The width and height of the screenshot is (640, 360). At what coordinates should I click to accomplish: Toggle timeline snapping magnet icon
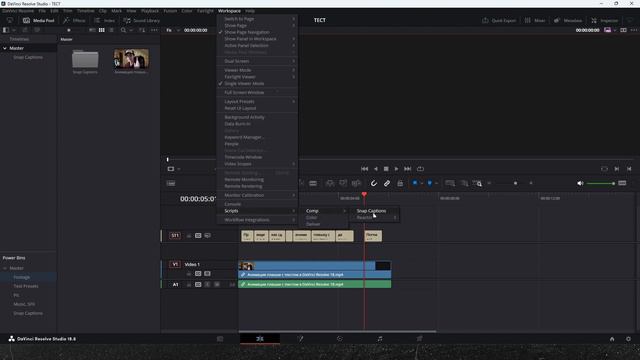click(x=374, y=184)
